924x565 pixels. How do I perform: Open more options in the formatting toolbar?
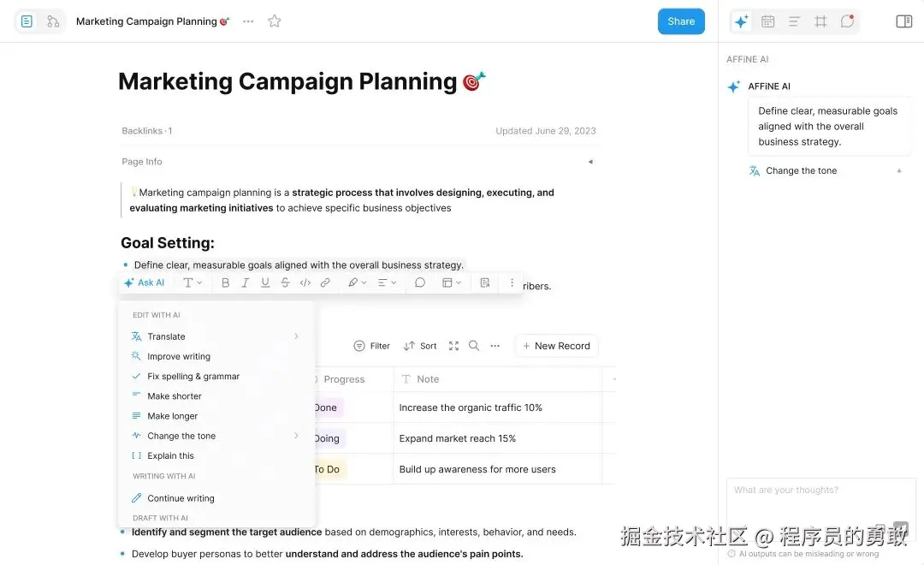click(512, 282)
